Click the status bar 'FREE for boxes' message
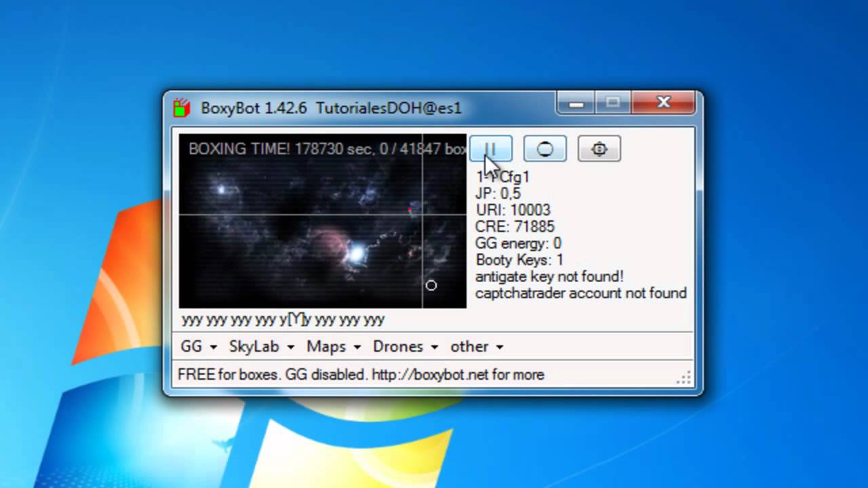 [361, 374]
